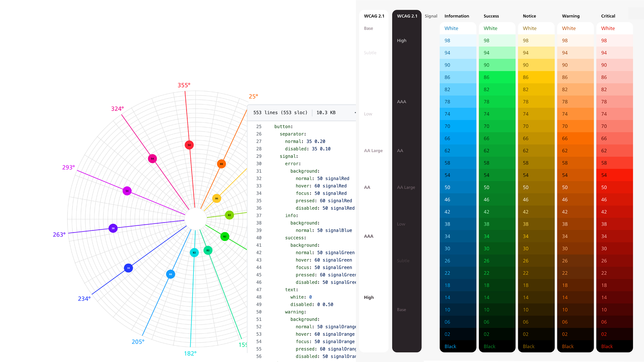Select the magenta 54 node on the 293° line

pyautogui.click(x=127, y=191)
